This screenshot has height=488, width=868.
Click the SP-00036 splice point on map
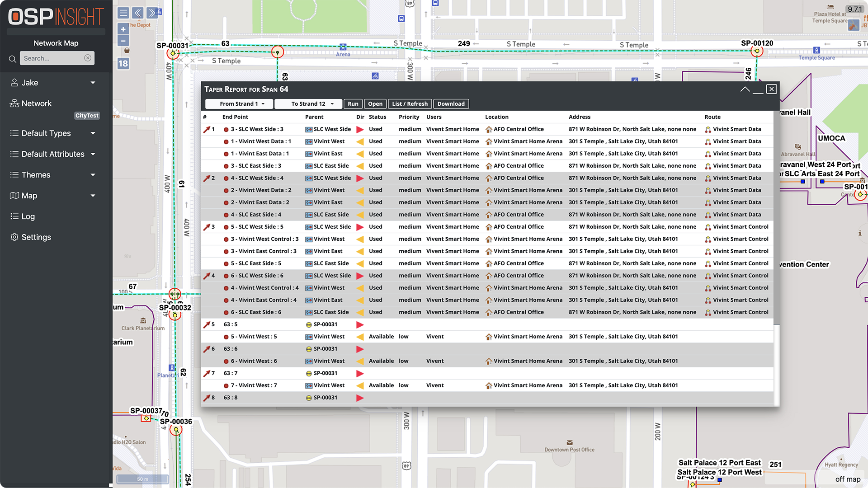176,429
